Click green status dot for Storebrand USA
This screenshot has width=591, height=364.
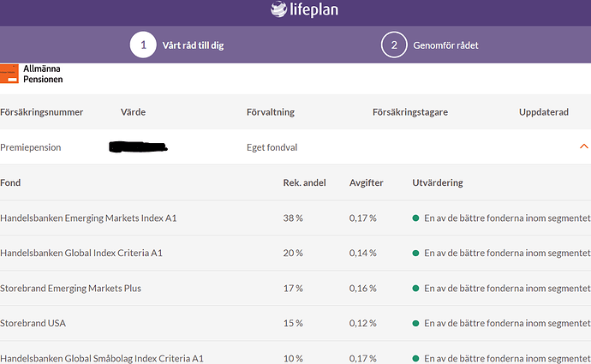point(415,323)
